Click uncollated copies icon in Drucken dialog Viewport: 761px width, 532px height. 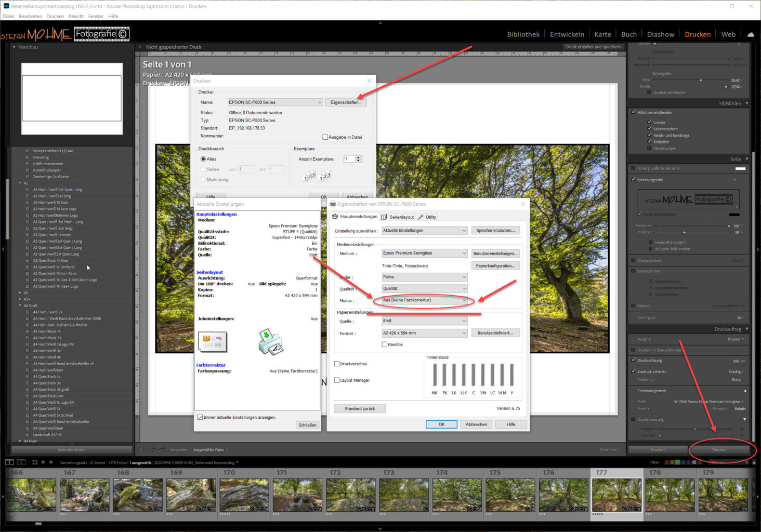tap(309, 176)
